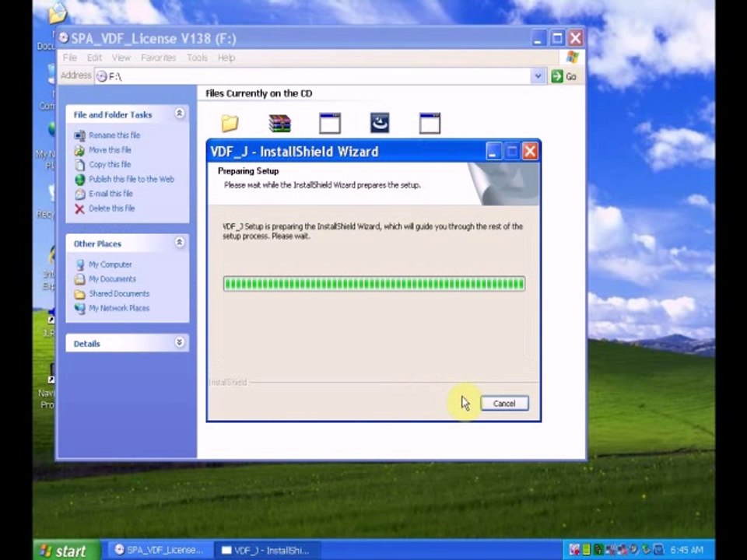The width and height of the screenshot is (747, 560).
Task: Open the Address bar dropdown arrow
Action: tap(538, 76)
